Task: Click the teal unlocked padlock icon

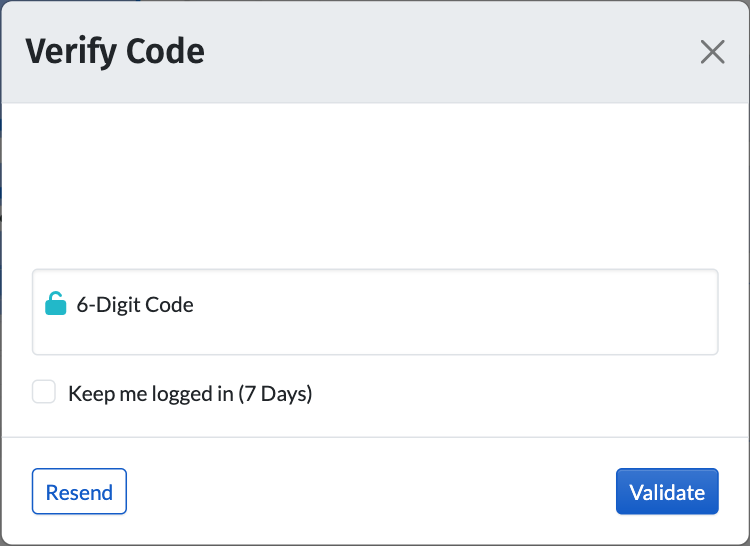Action: pyautogui.click(x=56, y=304)
